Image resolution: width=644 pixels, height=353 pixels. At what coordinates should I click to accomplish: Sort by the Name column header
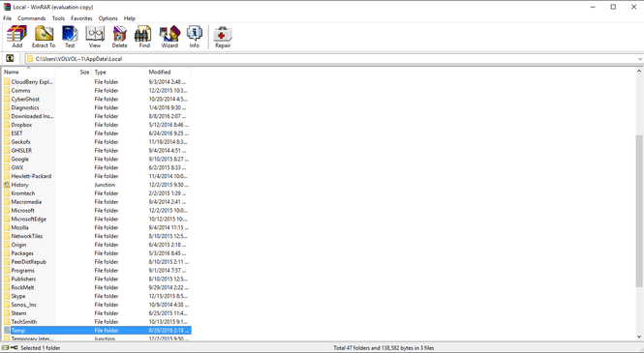(x=29, y=73)
